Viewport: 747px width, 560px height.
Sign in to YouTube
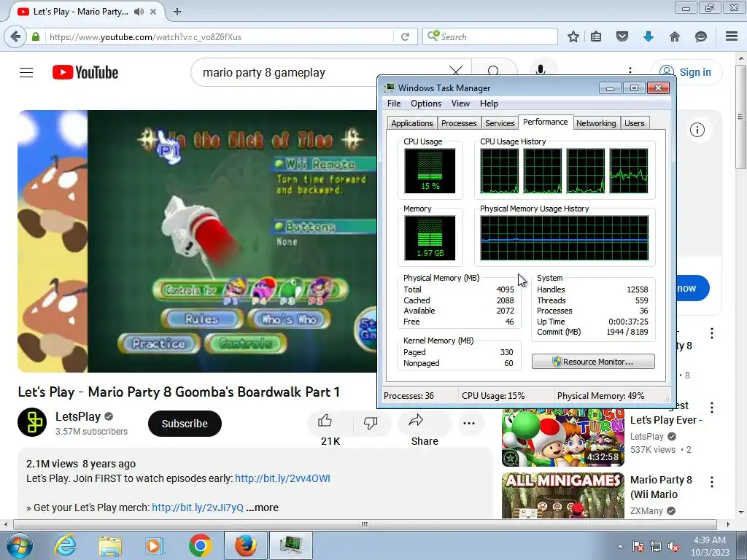[x=686, y=72]
